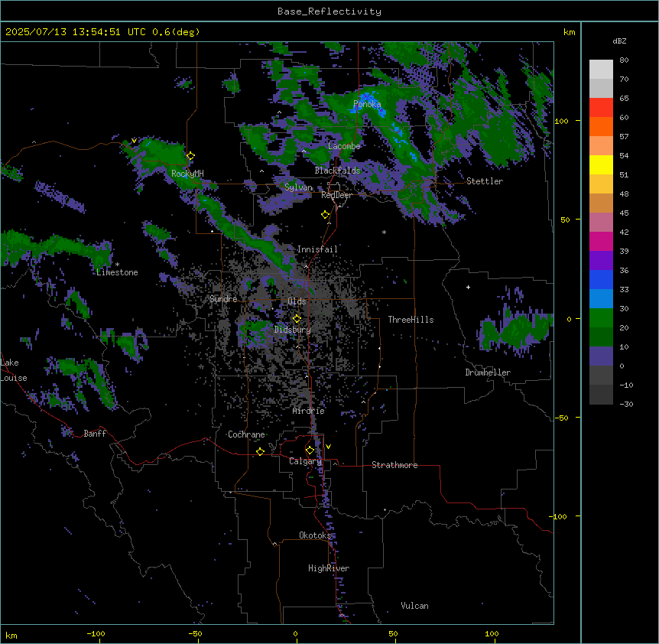The height and width of the screenshot is (644, 659).
Task: Click the yellow V marker northwest of RockyMH
Action: click(x=134, y=141)
